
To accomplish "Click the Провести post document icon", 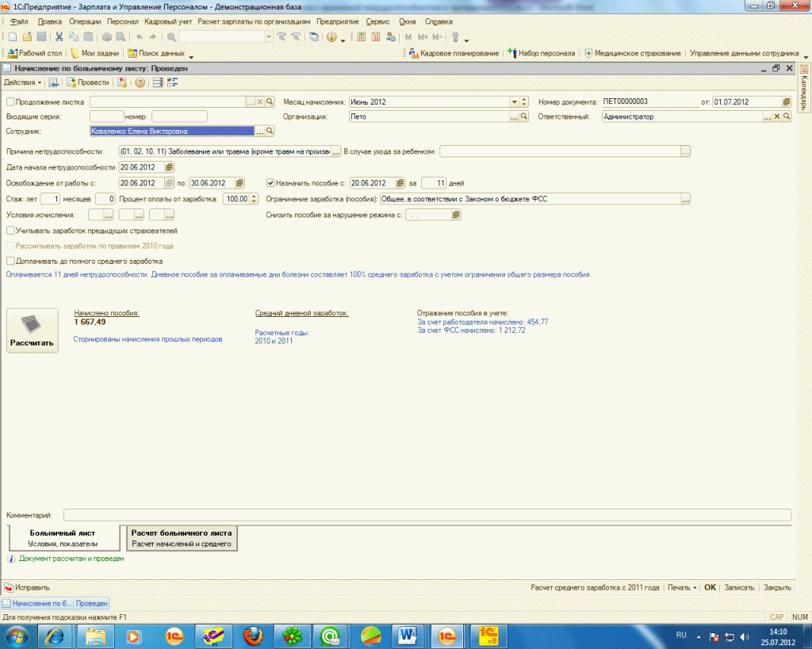I will click(x=88, y=82).
